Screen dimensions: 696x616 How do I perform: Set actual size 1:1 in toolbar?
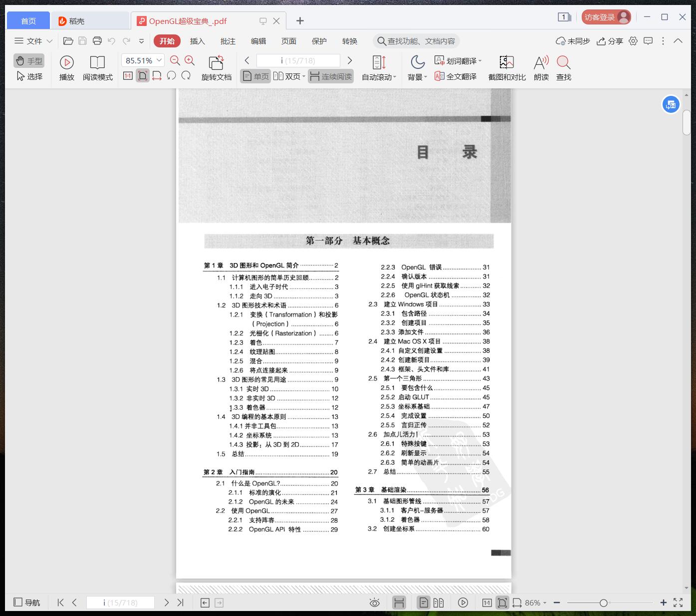click(x=128, y=76)
